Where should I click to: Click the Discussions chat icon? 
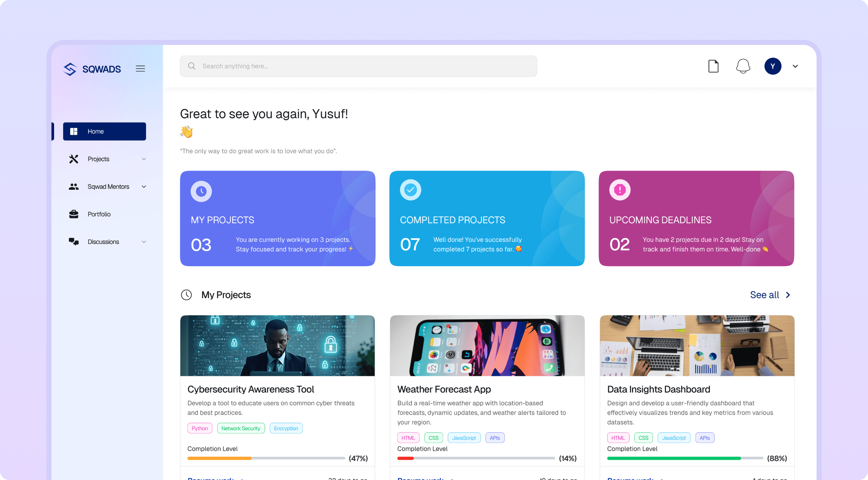(73, 241)
